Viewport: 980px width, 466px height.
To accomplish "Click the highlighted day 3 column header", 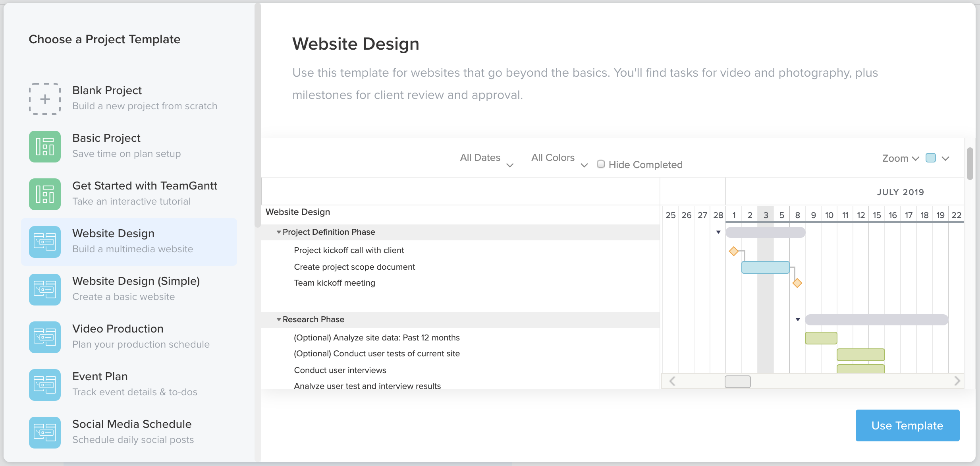I will [x=766, y=215].
